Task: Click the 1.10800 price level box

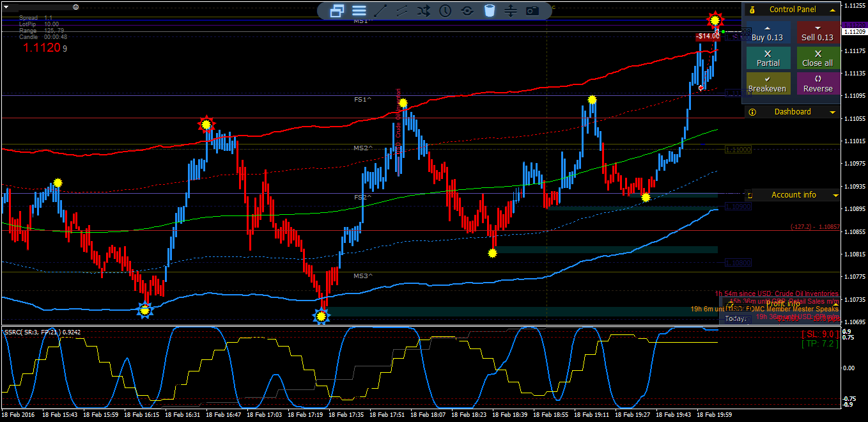Action: tap(738, 263)
